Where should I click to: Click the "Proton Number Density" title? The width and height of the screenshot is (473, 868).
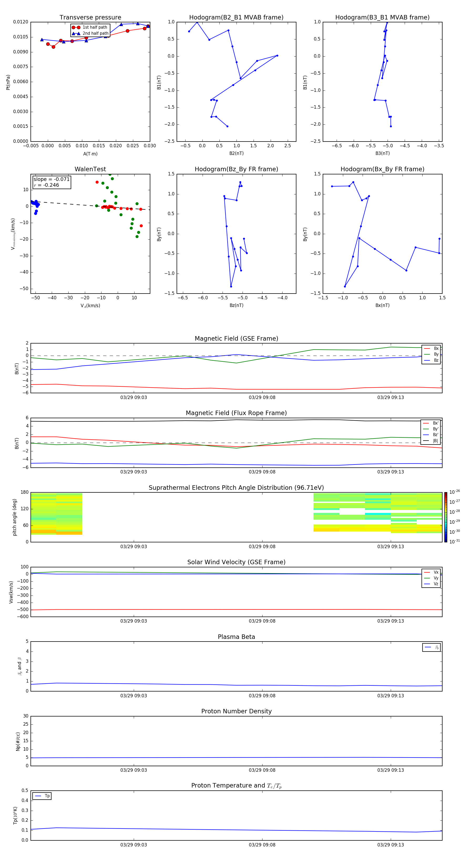236,711
